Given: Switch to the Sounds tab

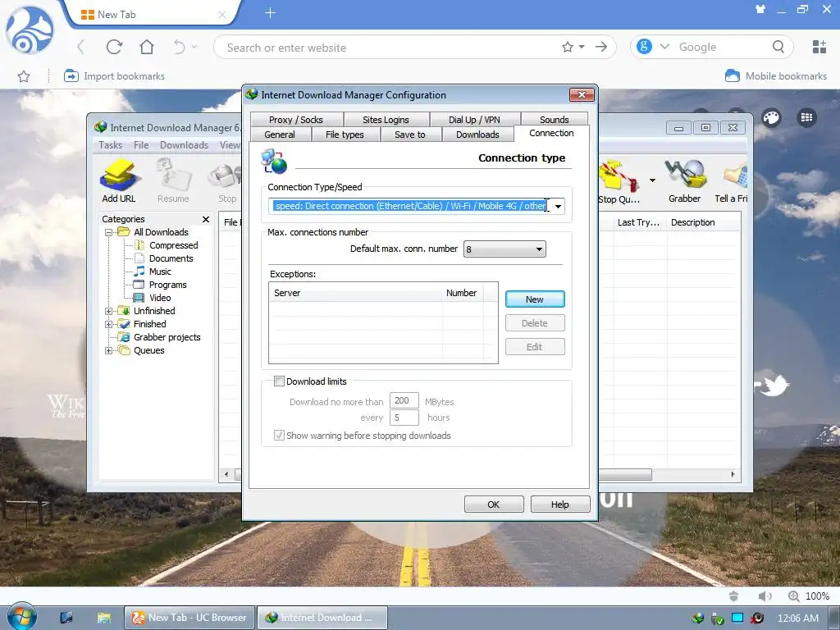Looking at the screenshot, I should click(554, 120).
